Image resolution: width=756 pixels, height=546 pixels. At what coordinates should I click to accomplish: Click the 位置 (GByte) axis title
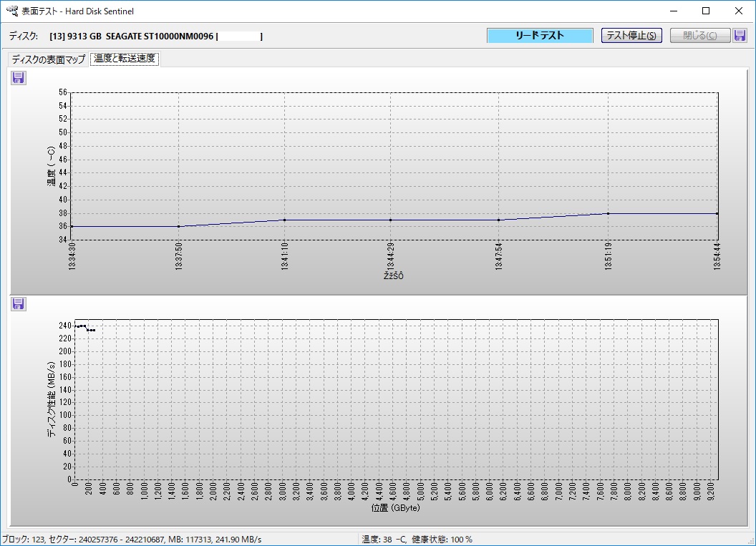[x=395, y=508]
